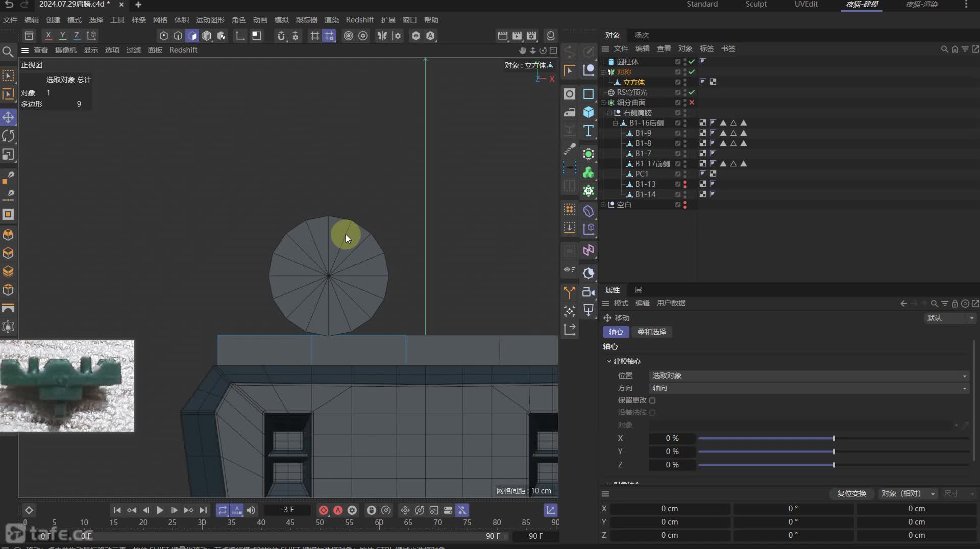This screenshot has height=549, width=980.
Task: Open the 位置 选取对象 dropdown
Action: (810, 376)
